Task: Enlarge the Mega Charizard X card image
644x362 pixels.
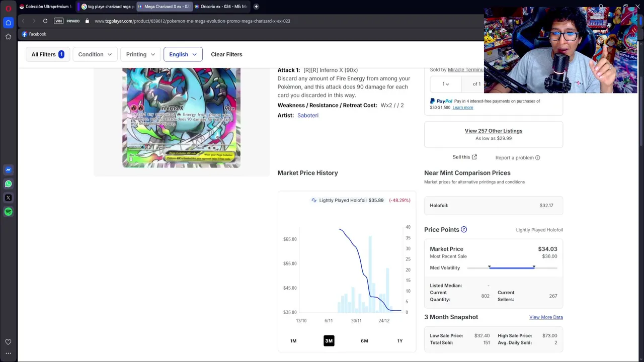Action: coord(181,118)
